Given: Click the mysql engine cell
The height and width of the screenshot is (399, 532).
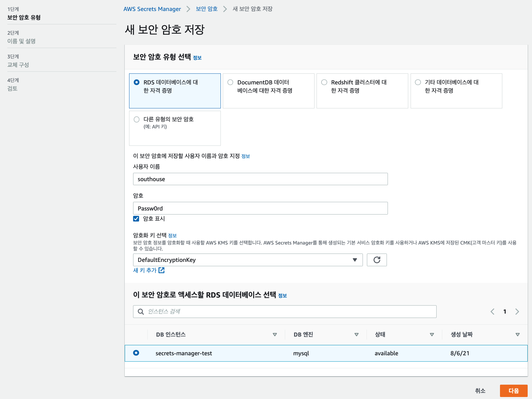Looking at the screenshot, I should point(301,353).
